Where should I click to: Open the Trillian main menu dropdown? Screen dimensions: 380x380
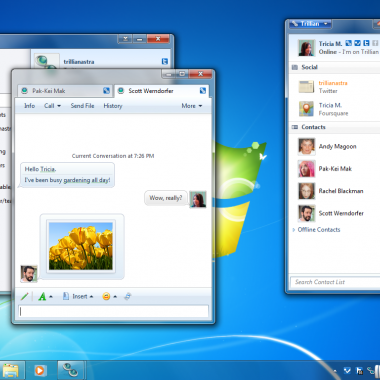310,24
